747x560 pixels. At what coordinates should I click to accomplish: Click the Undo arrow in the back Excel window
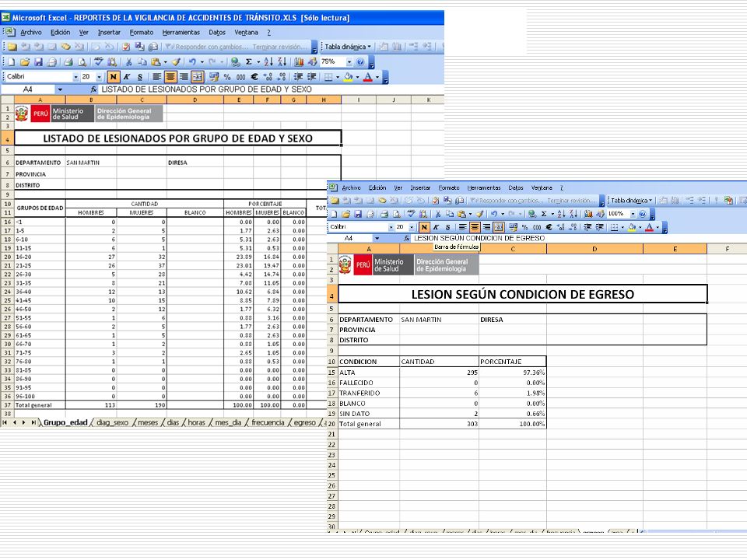(x=192, y=62)
